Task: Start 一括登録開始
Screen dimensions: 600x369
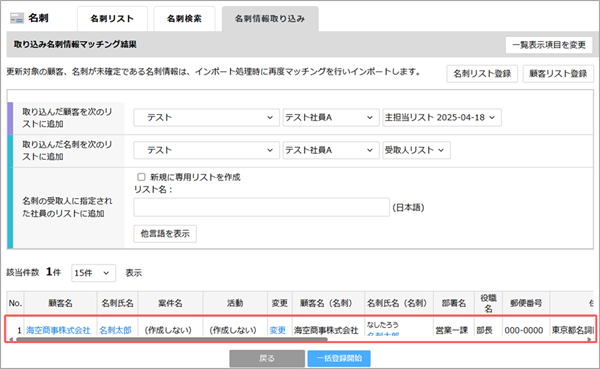Action: [339, 359]
